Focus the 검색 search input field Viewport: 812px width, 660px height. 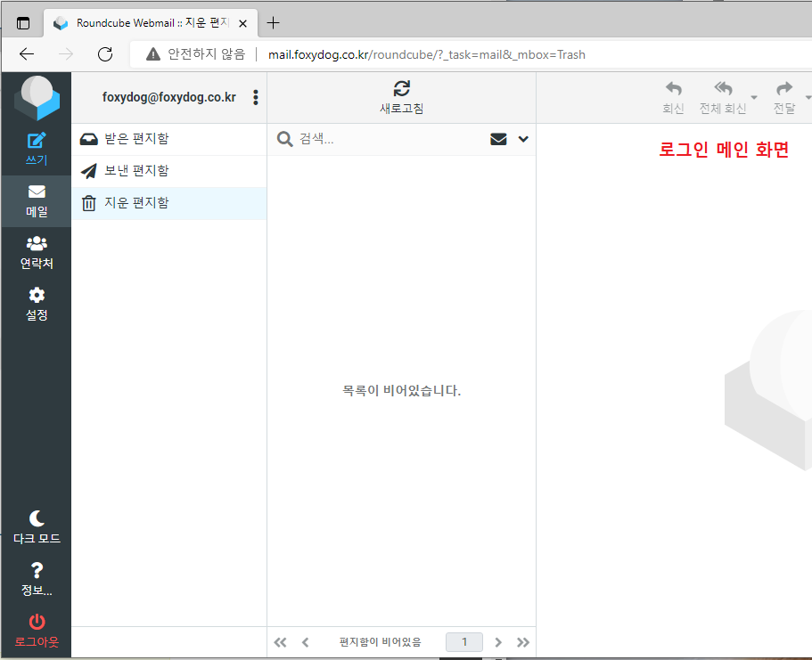click(x=389, y=139)
